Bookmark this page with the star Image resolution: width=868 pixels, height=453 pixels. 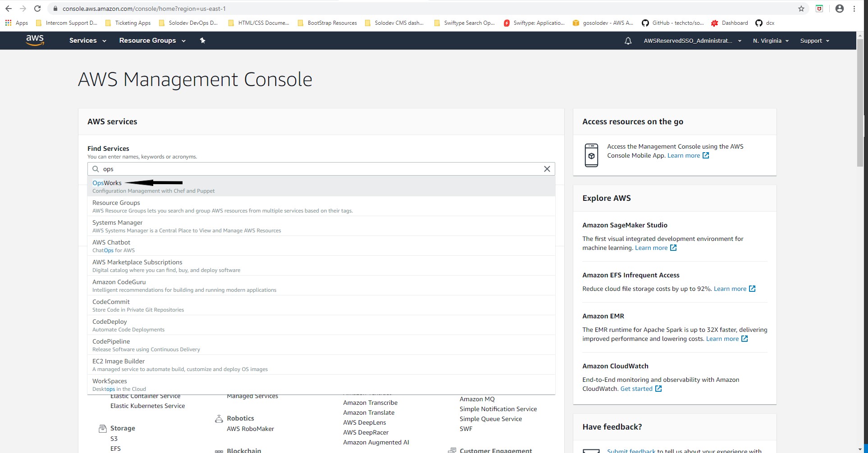point(801,9)
